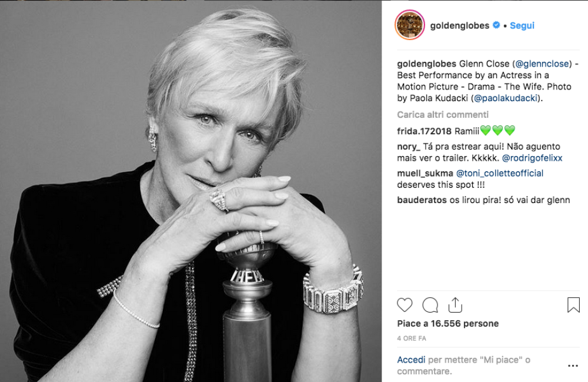Click the Accedi login link
588x382 pixels.
(x=411, y=360)
